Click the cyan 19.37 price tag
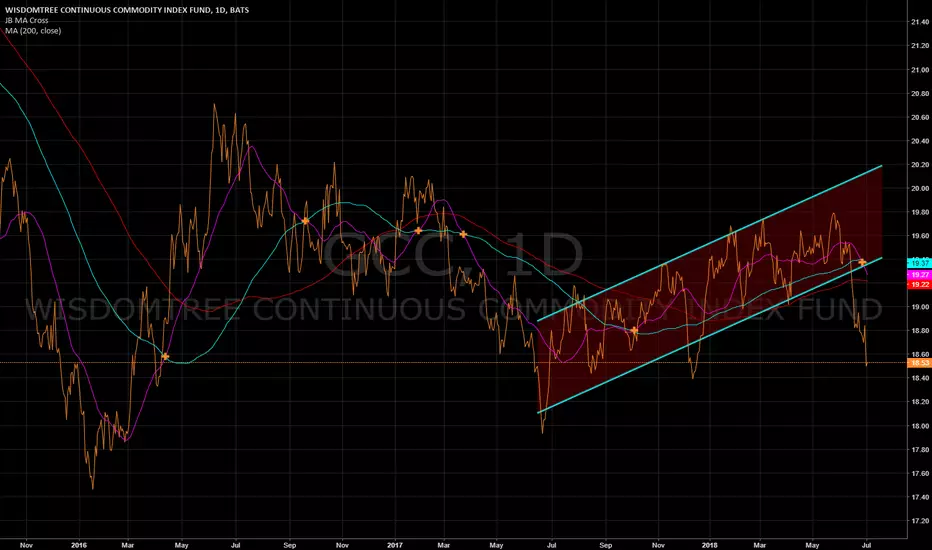The image size is (932, 550). pyautogui.click(x=920, y=263)
